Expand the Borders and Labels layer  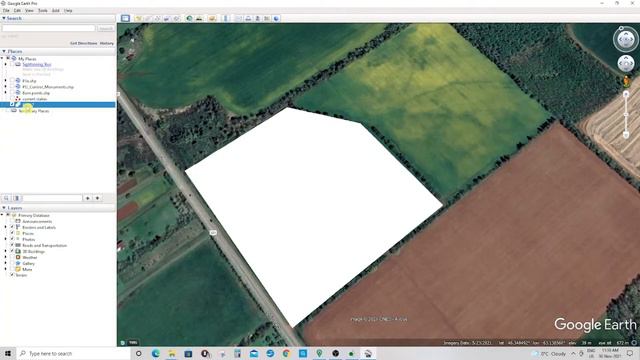(x=6, y=227)
